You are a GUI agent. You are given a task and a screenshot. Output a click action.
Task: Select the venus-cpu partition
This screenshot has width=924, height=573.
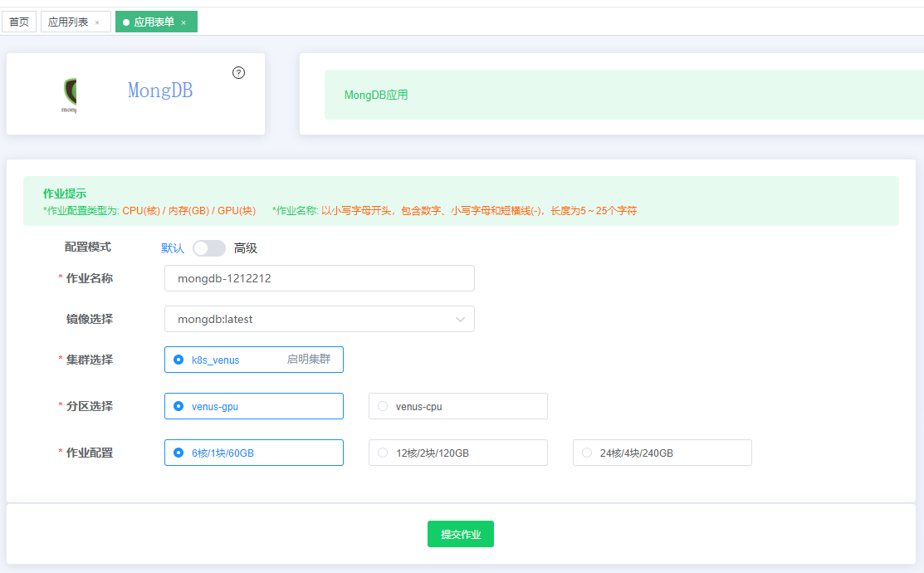tap(458, 406)
